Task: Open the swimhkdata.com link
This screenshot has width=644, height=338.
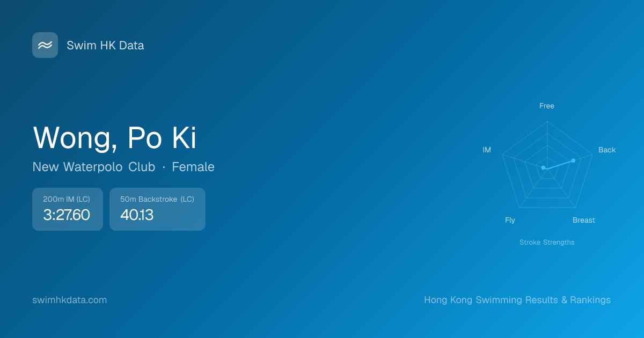Action: click(x=70, y=300)
